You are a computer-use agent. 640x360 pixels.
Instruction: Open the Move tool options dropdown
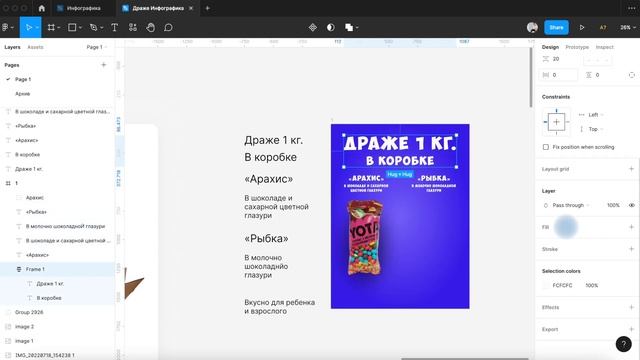(37, 27)
